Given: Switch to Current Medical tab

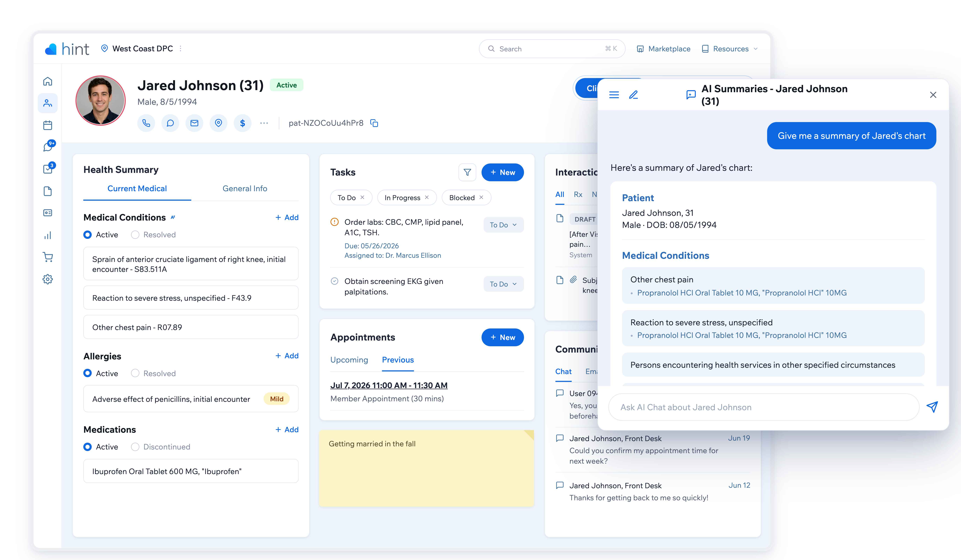Looking at the screenshot, I should click(137, 189).
